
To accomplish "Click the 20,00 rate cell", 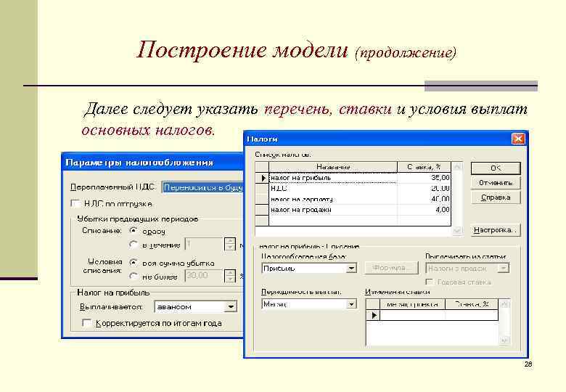I will (424, 189).
